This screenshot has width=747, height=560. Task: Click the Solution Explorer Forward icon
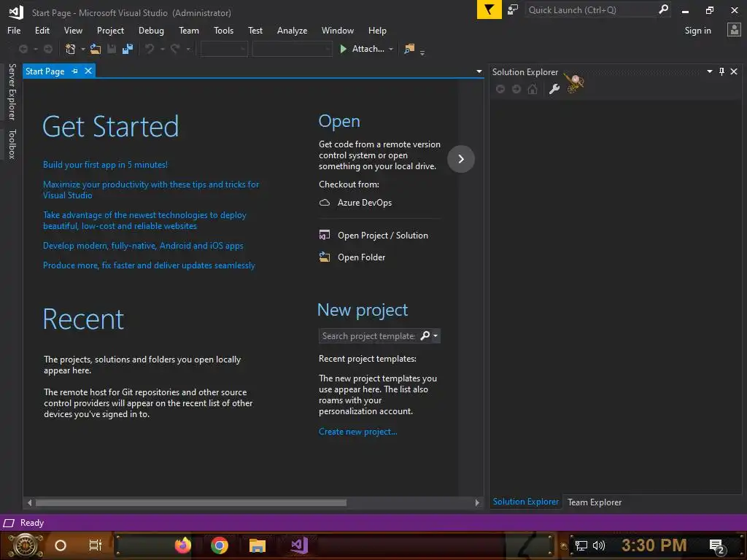[x=516, y=89]
